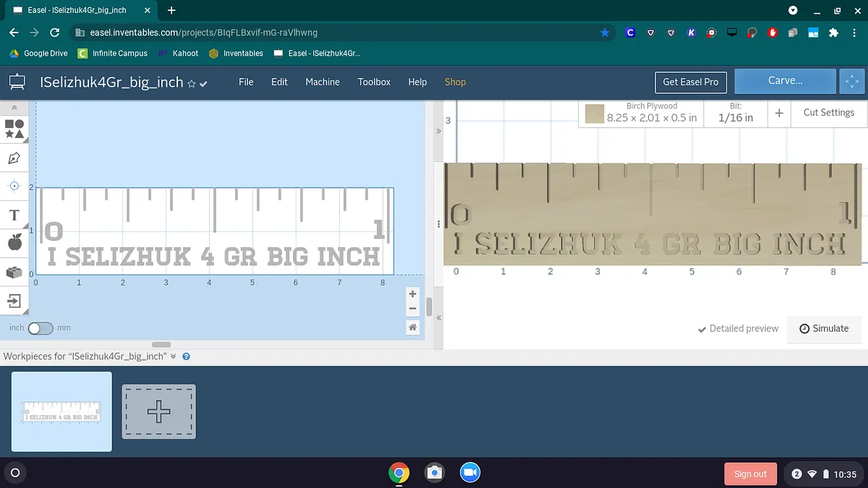
Task: Open workpieces help question icon
Action: pos(186,356)
